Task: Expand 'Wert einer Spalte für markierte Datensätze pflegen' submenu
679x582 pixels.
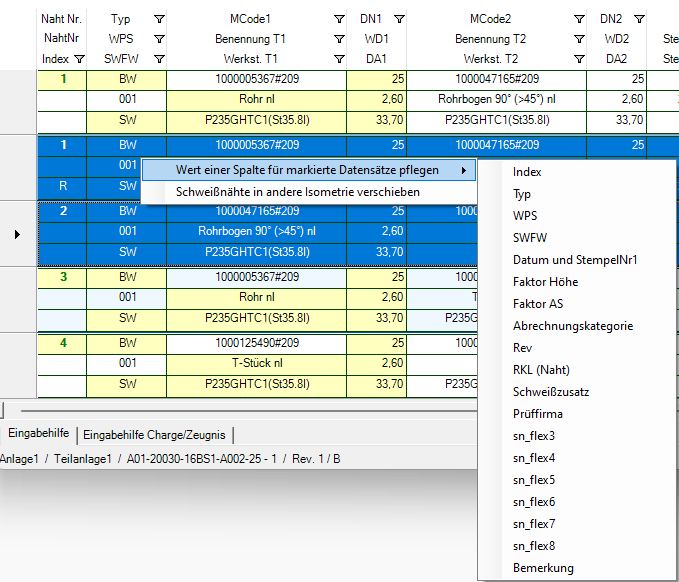Action: [306, 170]
